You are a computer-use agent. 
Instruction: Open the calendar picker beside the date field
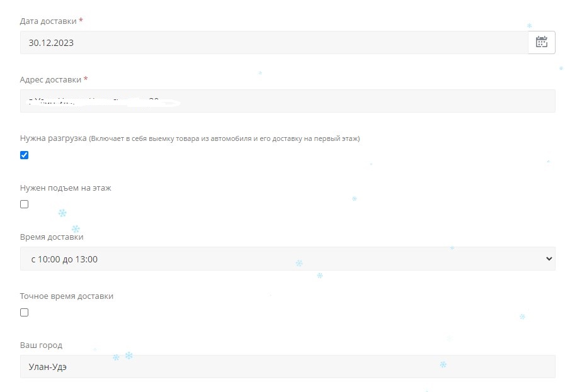coord(541,42)
